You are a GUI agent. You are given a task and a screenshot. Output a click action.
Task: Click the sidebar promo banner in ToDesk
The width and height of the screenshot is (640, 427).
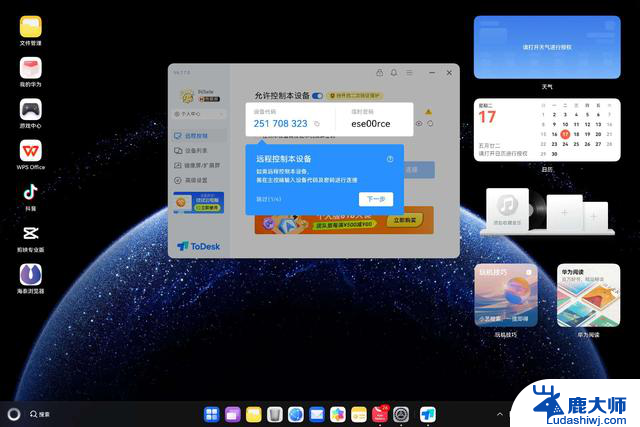[199, 202]
